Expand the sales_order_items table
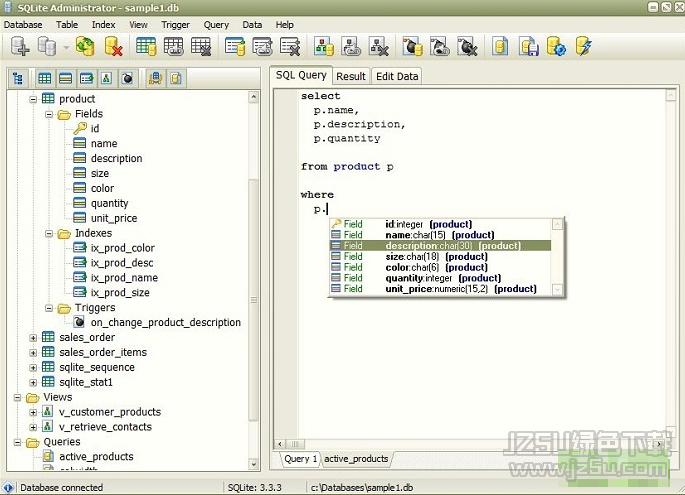Viewport: 685px width, 495px height. click(x=33, y=353)
